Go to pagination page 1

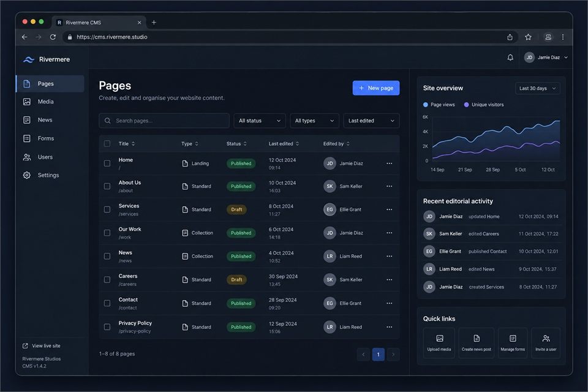coord(378,355)
